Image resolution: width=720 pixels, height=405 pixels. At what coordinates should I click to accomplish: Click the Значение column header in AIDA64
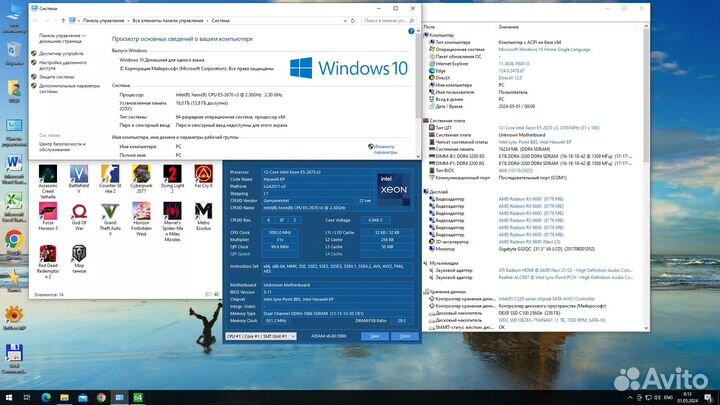coord(509,27)
